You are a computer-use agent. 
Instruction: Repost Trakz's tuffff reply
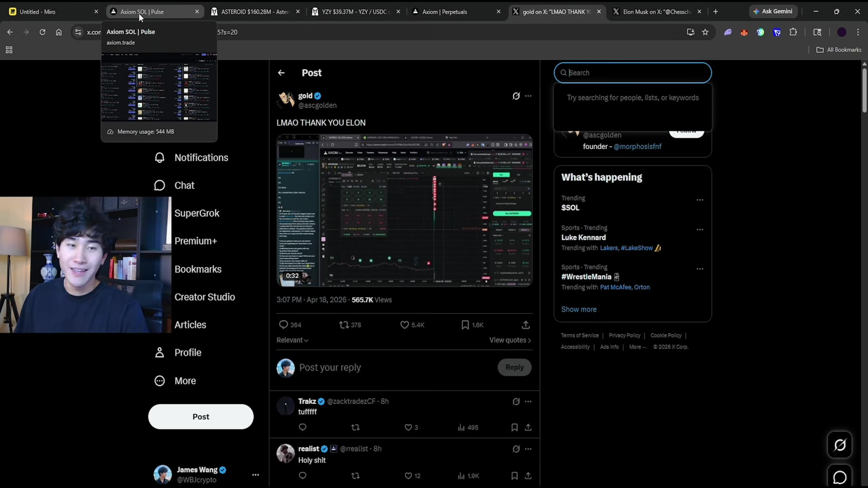[355, 427]
